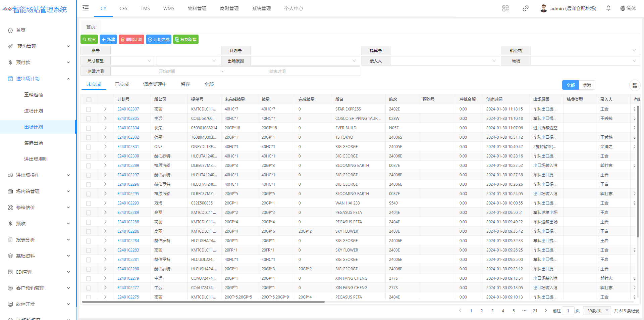644x320 pixels.
Task: Open plan link E240102299
Action: [x=128, y=166]
